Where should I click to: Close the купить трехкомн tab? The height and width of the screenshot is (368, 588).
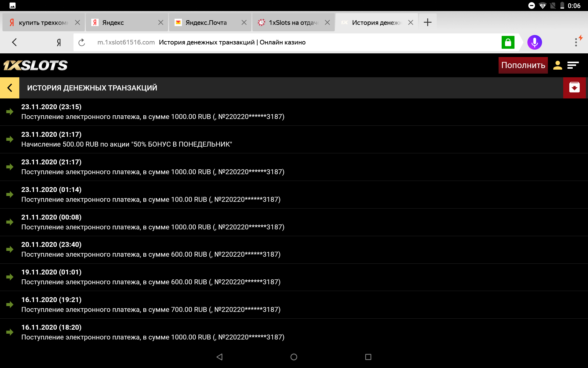77,23
